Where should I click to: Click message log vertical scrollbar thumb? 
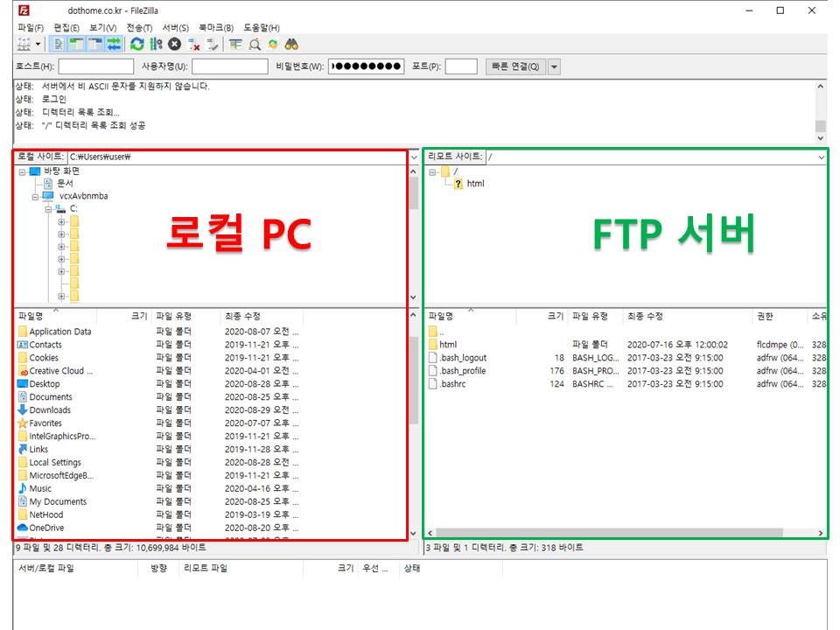coord(820,126)
